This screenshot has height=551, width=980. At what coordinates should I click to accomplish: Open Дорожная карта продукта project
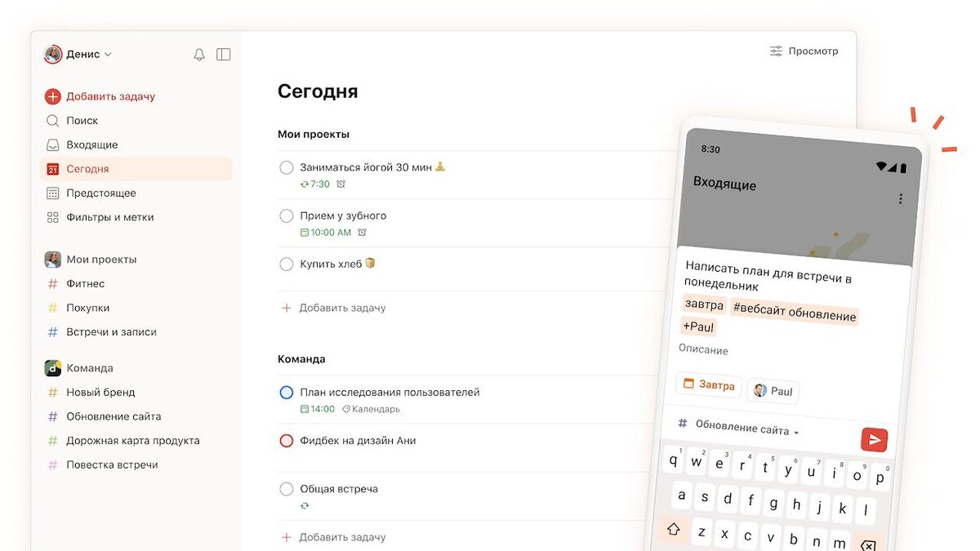click(x=133, y=441)
